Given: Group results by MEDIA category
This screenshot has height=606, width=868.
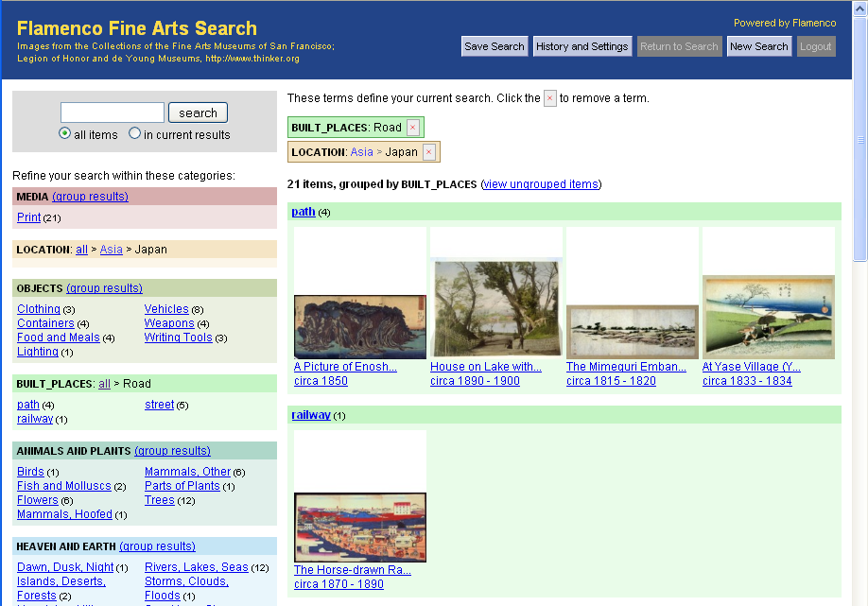Looking at the screenshot, I should [x=90, y=197].
